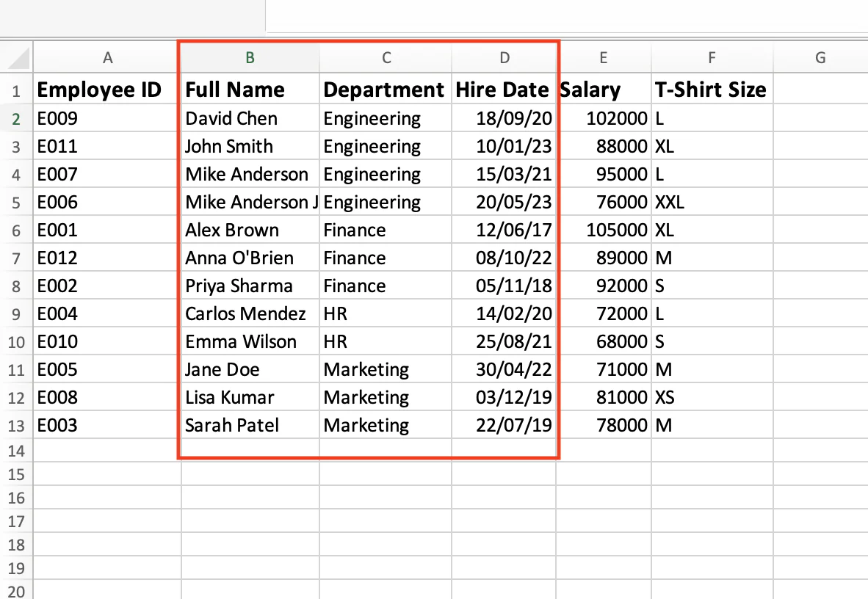The image size is (868, 599).
Task: Select column C header
Action: coord(386,57)
